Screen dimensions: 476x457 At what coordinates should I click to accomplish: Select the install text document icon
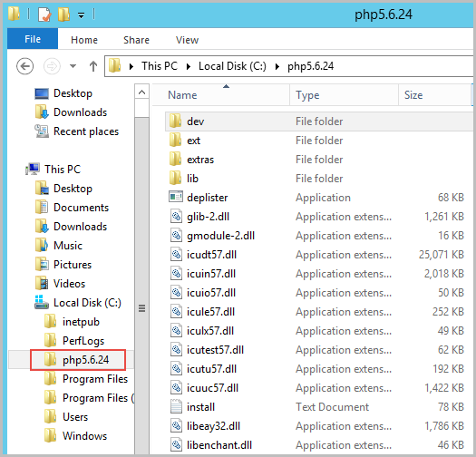(176, 407)
